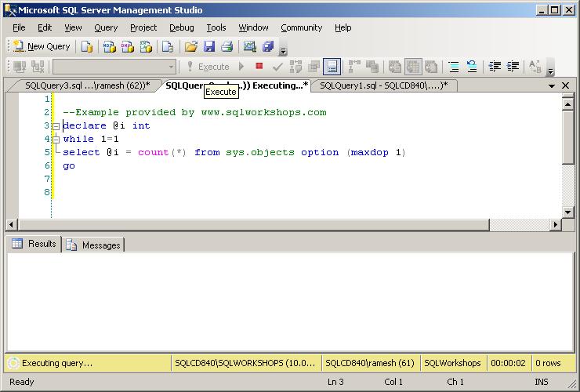Image resolution: width=580 pixels, height=392 pixels.
Task: Open the active files dropdown arrow
Action: coord(552,86)
